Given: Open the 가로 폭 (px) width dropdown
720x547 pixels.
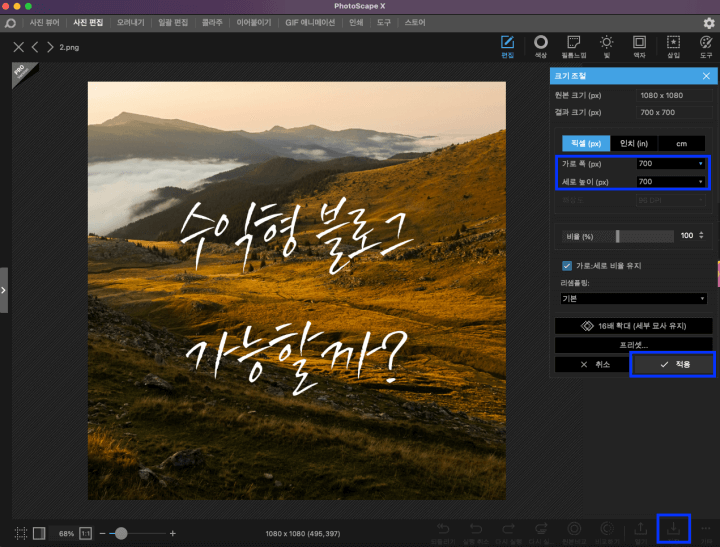Looking at the screenshot, I should click(700, 164).
